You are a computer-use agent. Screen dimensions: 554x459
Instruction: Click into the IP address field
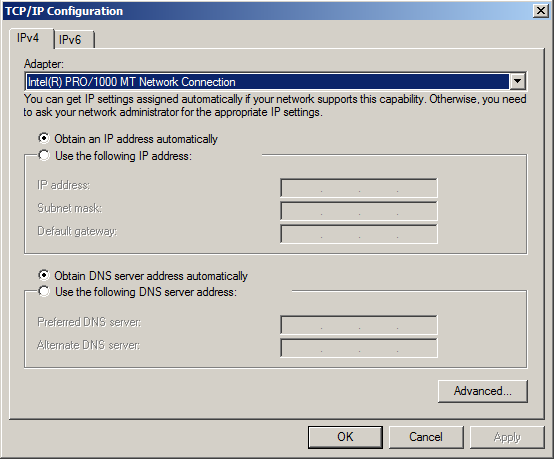(359, 188)
